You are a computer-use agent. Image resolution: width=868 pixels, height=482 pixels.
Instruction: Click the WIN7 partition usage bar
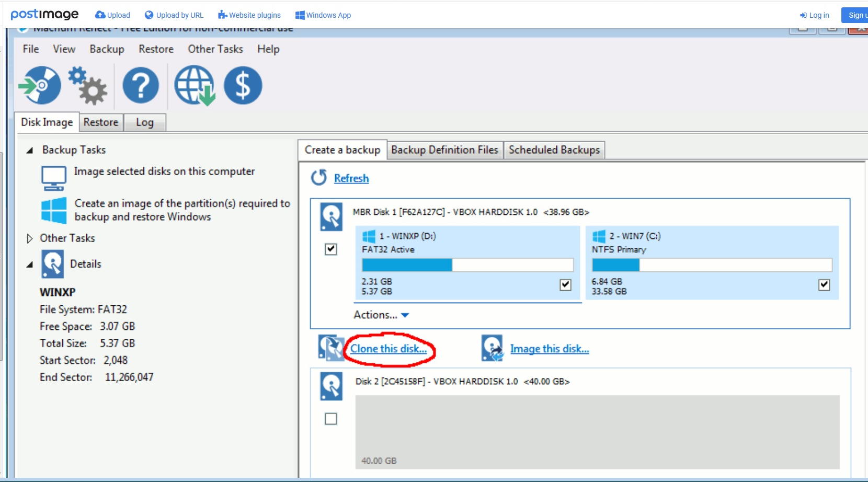[x=712, y=265]
